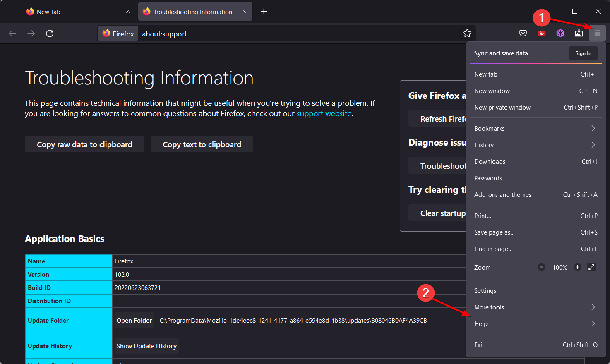This screenshot has width=610, height=364.
Task: Click version value 102.0
Action: 122,275
